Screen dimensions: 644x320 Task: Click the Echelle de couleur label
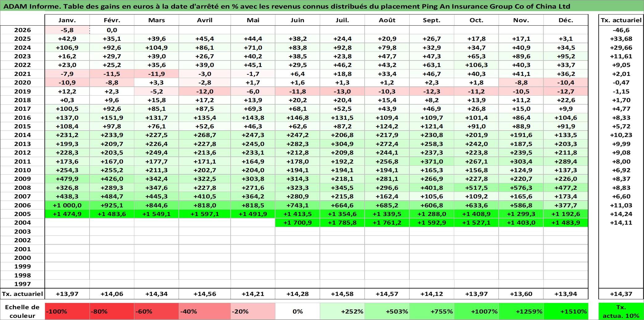23,311
